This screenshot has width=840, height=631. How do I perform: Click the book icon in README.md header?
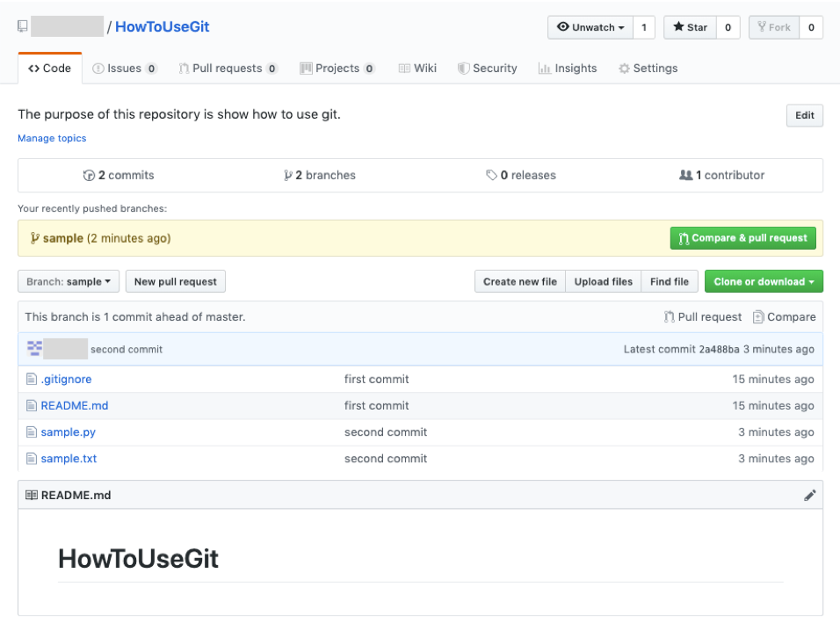coord(32,496)
